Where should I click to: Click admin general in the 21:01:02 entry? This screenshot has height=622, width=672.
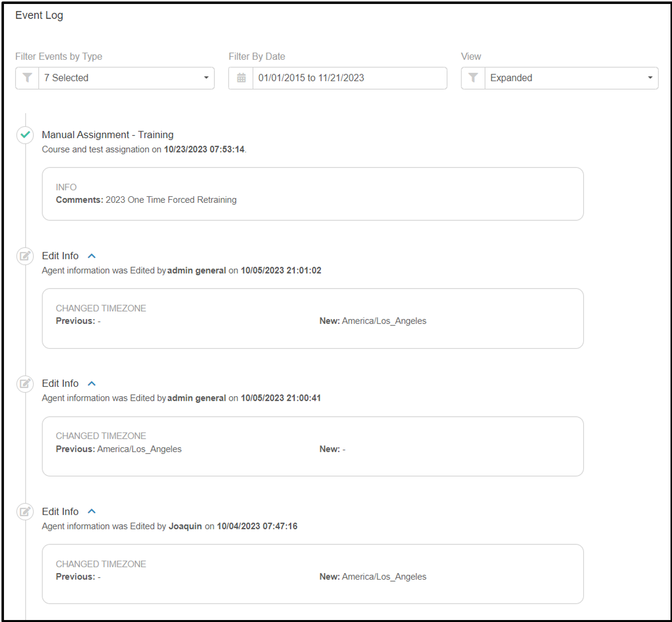tap(197, 271)
